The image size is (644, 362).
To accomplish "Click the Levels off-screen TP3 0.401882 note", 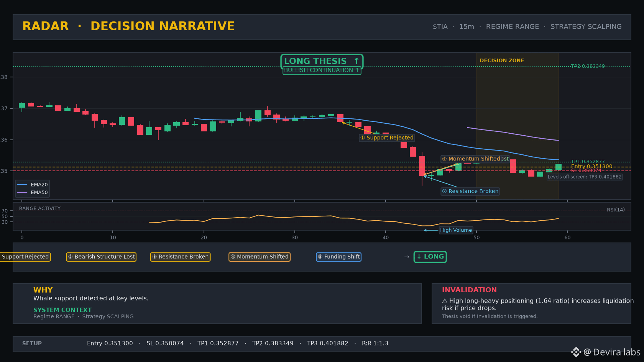I will click(x=585, y=177).
